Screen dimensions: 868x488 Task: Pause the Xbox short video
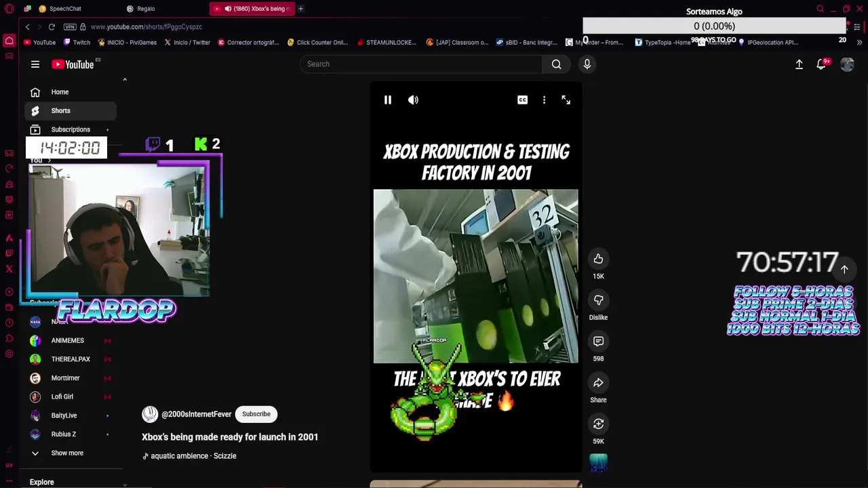(387, 100)
